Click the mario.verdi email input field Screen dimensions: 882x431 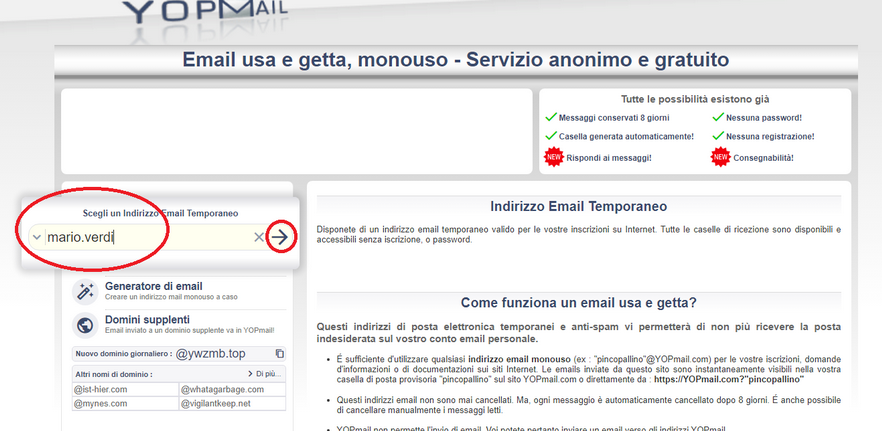(x=148, y=237)
